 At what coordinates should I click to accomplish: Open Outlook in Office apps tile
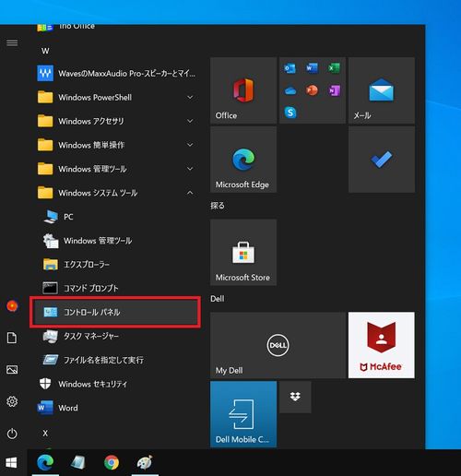point(290,68)
